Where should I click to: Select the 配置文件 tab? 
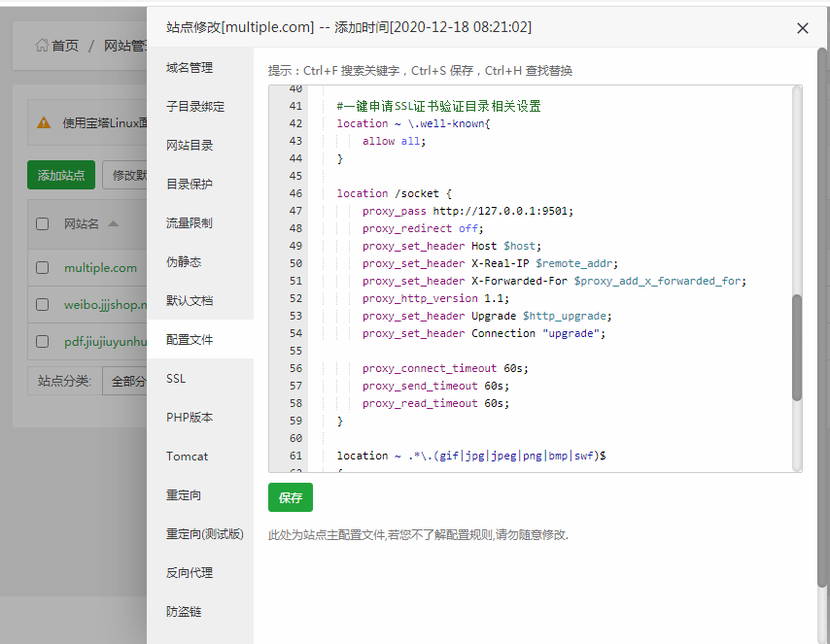[200, 340]
